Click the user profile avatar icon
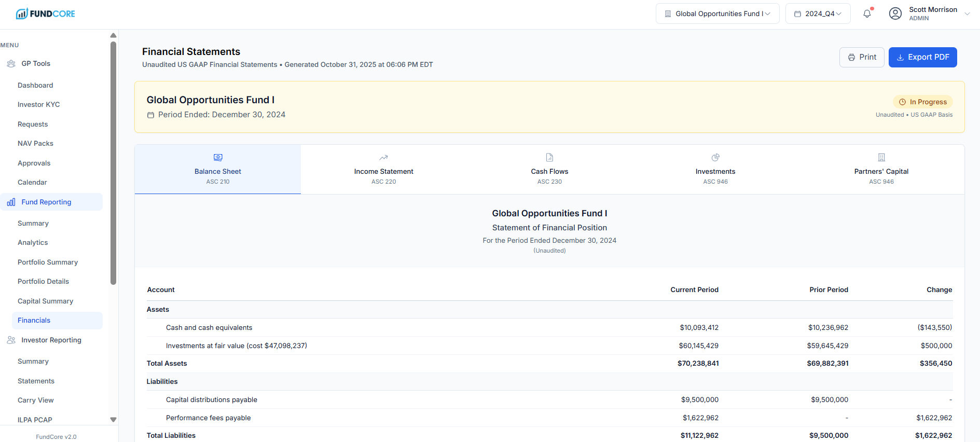 pos(895,14)
